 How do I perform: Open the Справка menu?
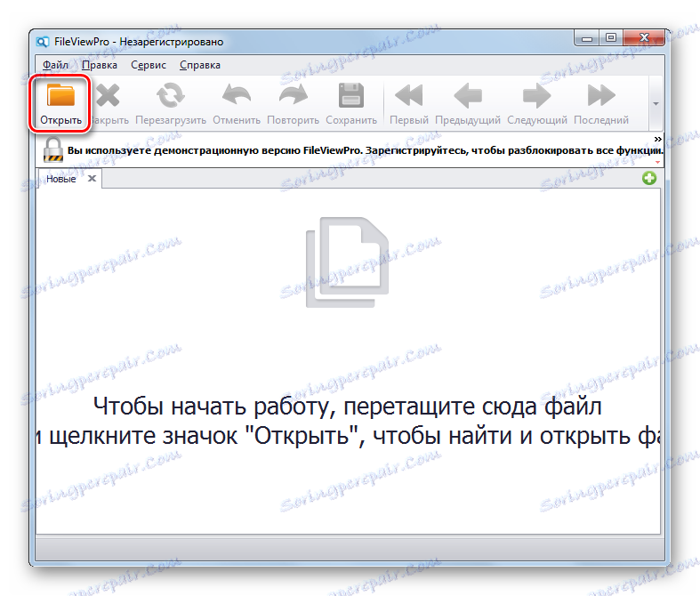tap(200, 65)
